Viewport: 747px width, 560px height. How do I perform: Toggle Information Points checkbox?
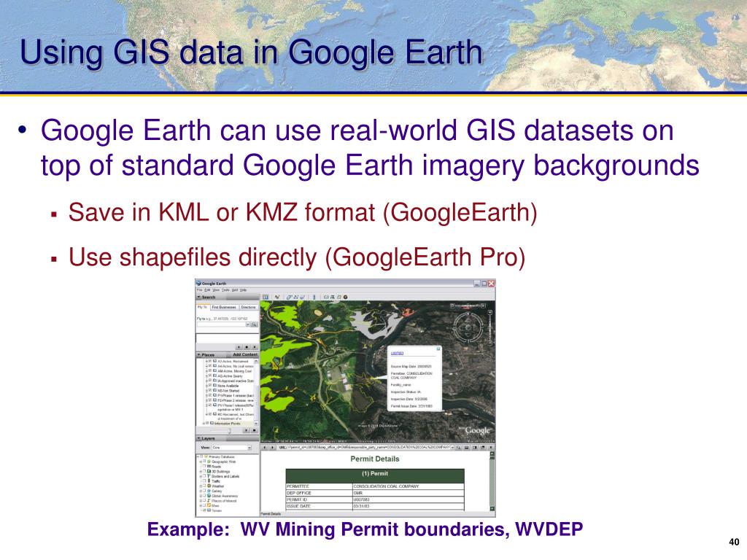click(207, 423)
